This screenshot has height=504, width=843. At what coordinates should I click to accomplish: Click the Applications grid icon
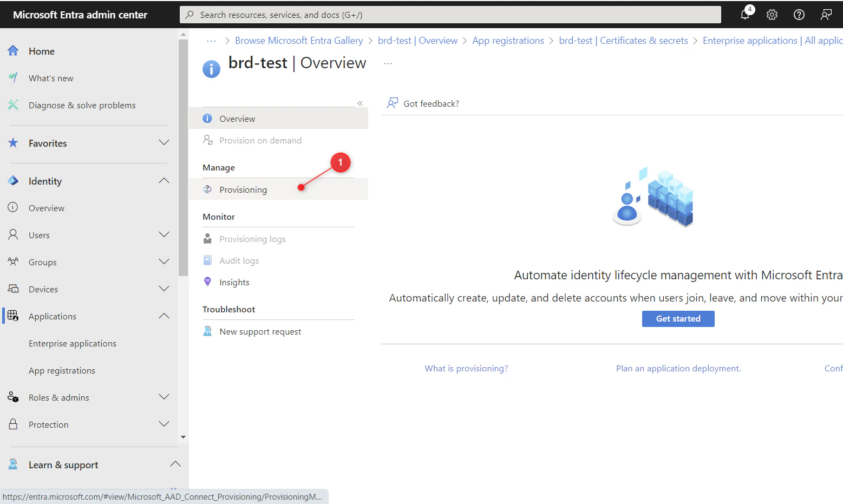13,316
